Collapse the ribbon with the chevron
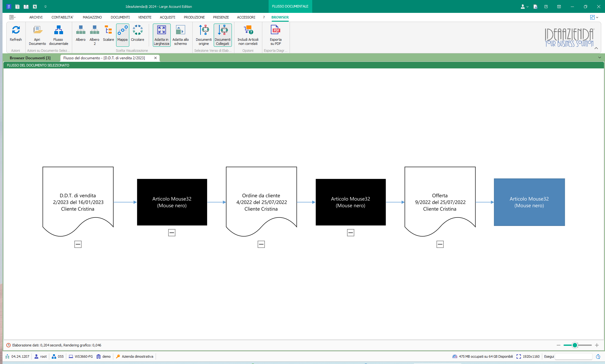The image size is (605, 364). click(x=596, y=48)
